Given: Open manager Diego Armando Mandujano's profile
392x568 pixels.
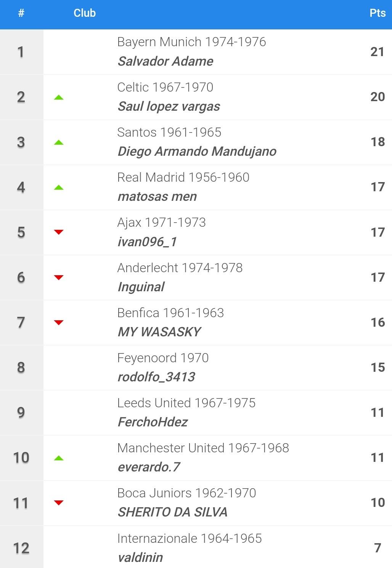Looking at the screenshot, I should coord(197,152).
